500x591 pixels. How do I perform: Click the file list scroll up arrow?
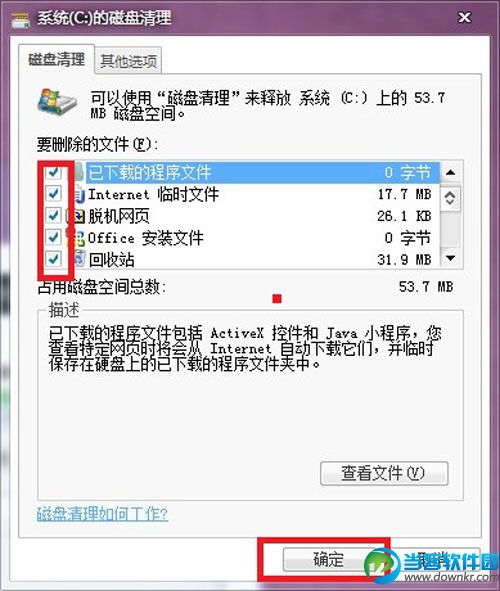point(451,173)
